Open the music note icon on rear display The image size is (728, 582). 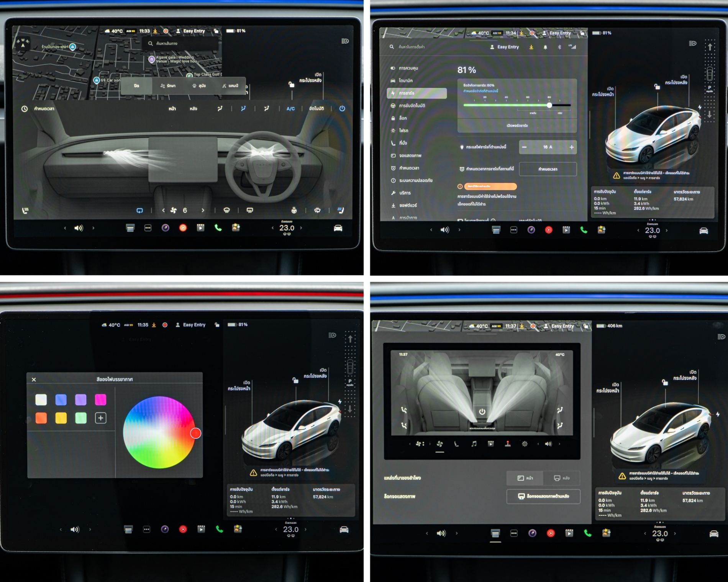(x=474, y=444)
